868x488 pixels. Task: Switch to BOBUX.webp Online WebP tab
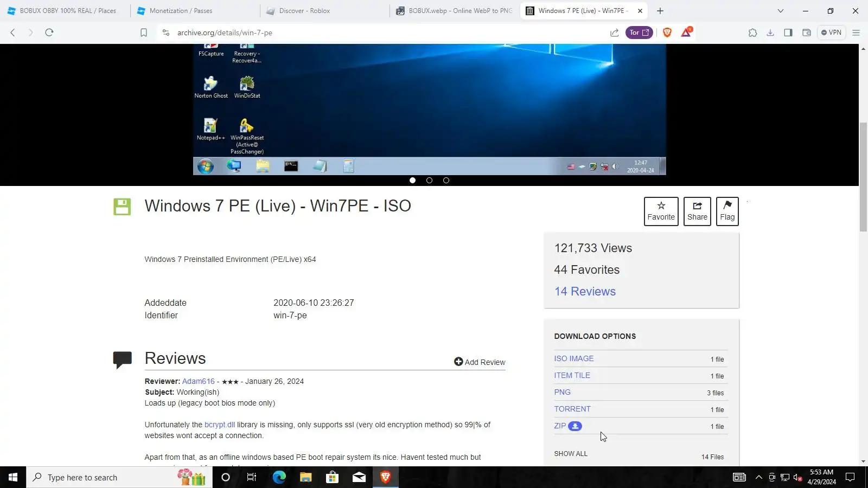click(x=454, y=11)
